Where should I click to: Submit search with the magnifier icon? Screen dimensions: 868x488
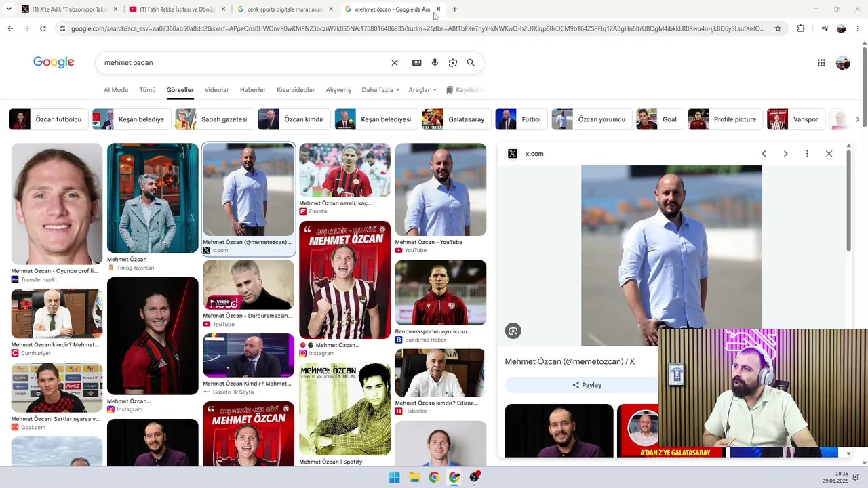471,62
